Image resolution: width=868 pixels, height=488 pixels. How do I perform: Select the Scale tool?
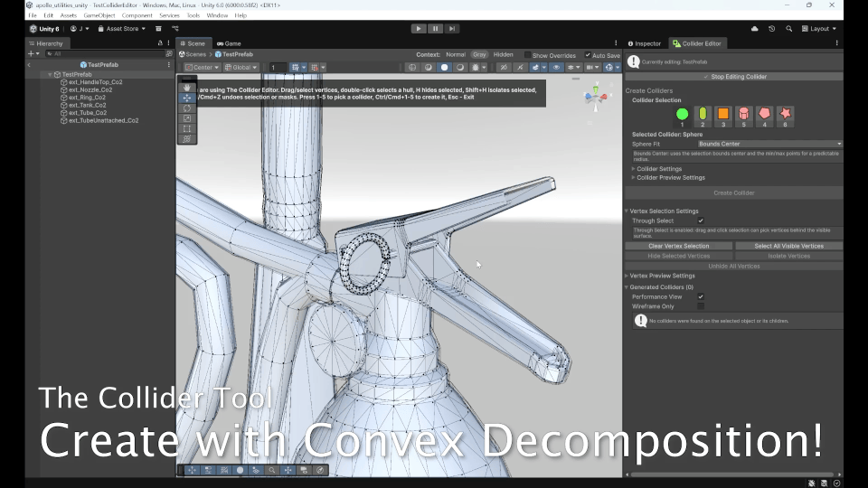click(187, 118)
